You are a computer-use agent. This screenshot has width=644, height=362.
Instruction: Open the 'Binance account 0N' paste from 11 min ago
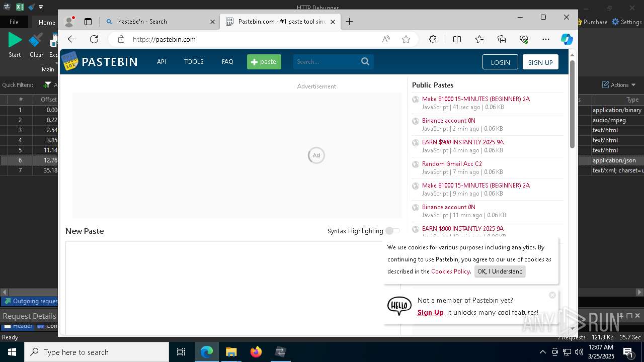(449, 207)
